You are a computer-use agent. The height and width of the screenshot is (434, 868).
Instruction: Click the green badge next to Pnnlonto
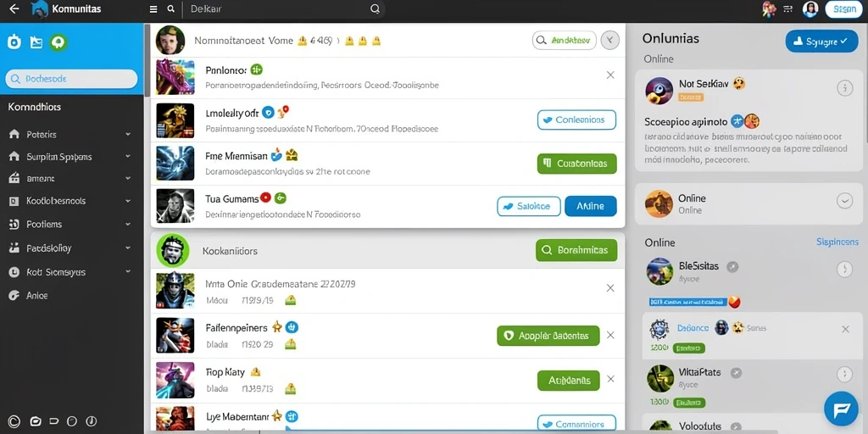256,70
